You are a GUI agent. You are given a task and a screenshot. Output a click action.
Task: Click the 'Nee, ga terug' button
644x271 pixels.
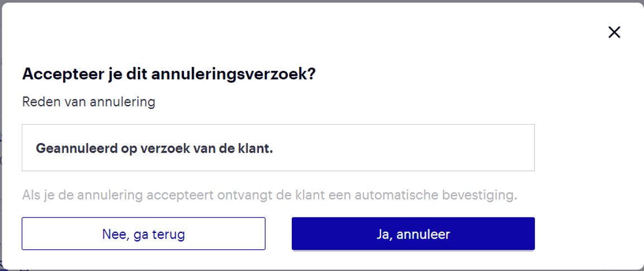coord(144,234)
